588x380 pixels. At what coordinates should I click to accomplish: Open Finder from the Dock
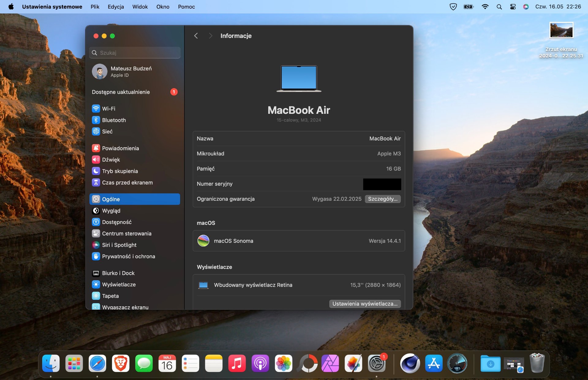pos(51,363)
